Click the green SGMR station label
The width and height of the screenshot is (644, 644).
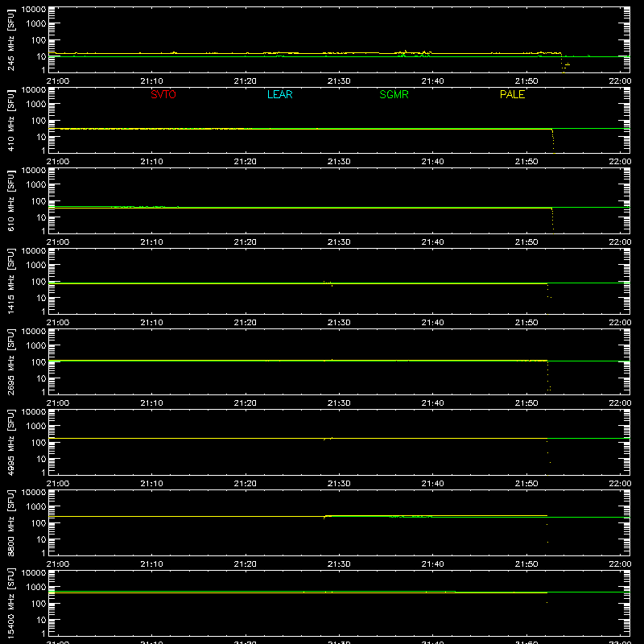pos(394,94)
